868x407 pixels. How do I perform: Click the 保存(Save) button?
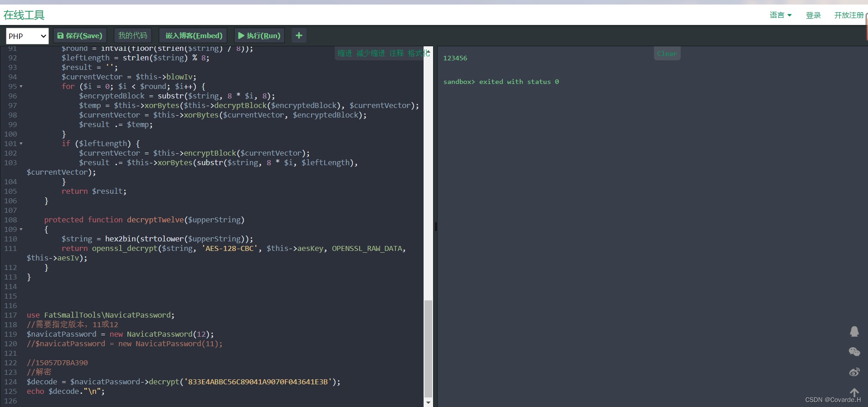80,35
